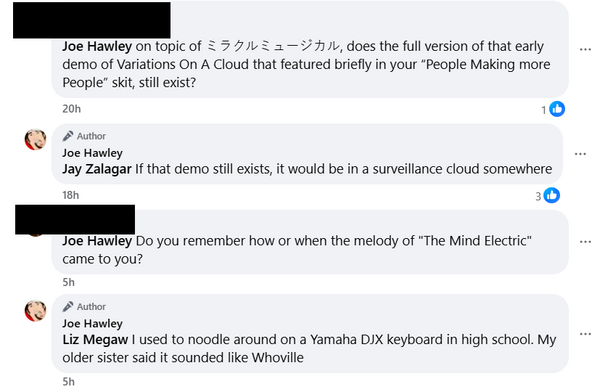Click the like icon on the 18h reply
The image size is (600, 392).
click(551, 195)
